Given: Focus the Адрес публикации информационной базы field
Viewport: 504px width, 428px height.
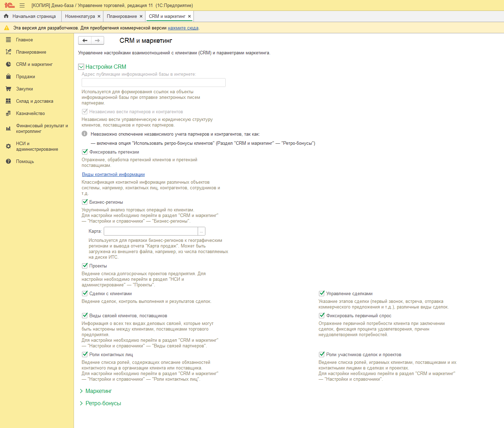Looking at the screenshot, I should [x=154, y=82].
